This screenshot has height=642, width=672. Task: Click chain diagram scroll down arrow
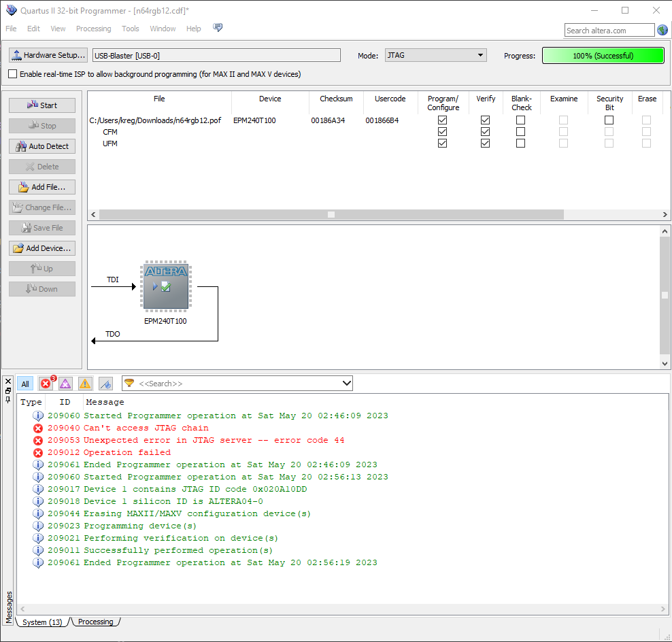pos(665,363)
